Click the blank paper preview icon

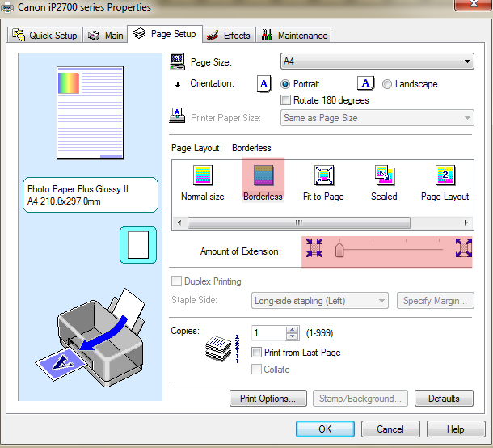coord(138,245)
